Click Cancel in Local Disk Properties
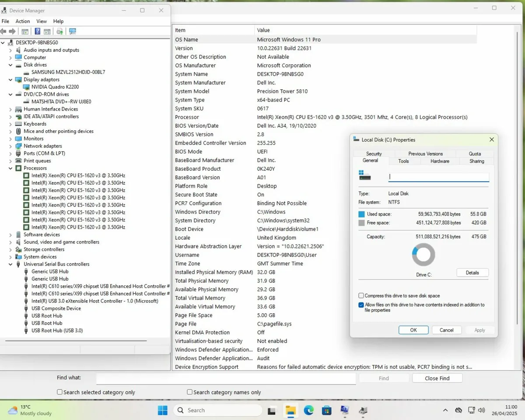Image resolution: width=525 pixels, height=420 pixels. point(447,330)
